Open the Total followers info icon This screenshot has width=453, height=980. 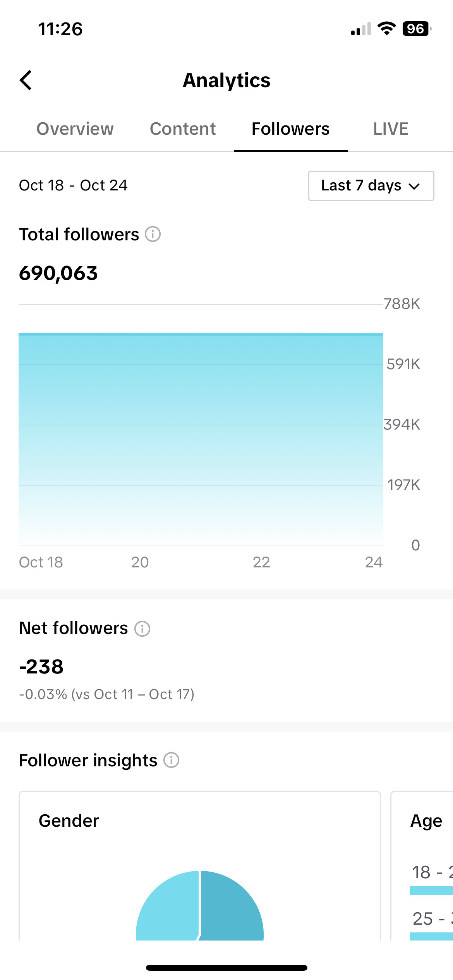pyautogui.click(x=153, y=234)
